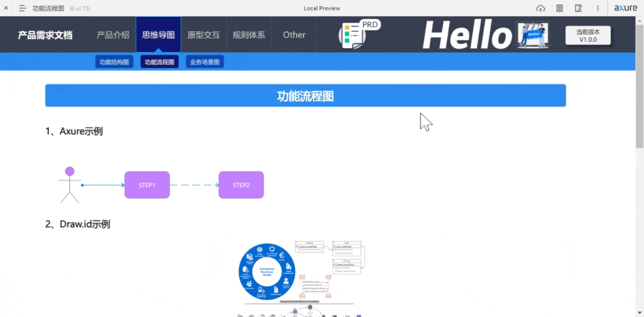Click the comments icon in top bar
The width and height of the screenshot is (644, 317).
click(x=578, y=8)
